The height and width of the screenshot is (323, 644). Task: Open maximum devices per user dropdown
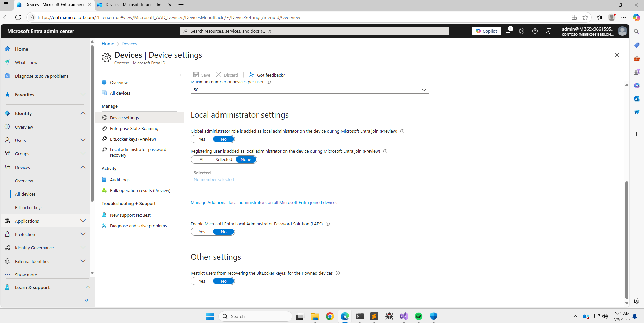coord(310,90)
